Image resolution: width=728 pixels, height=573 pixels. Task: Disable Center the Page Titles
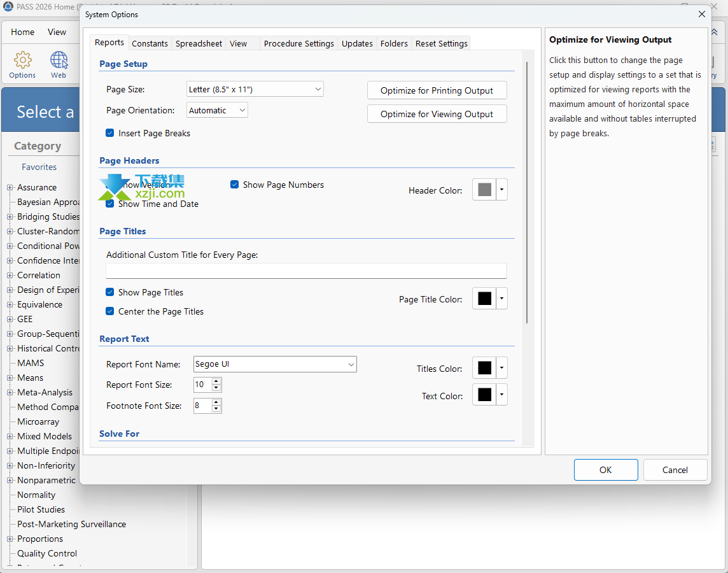click(110, 312)
